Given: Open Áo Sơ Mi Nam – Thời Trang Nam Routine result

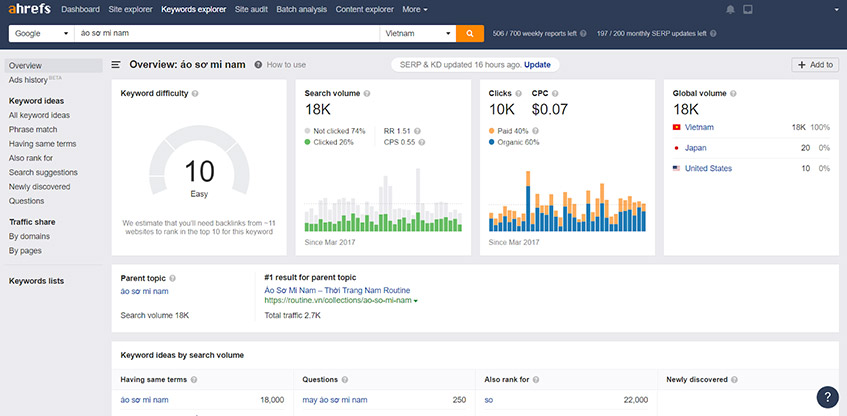Looking at the screenshot, I should pyautogui.click(x=337, y=291).
